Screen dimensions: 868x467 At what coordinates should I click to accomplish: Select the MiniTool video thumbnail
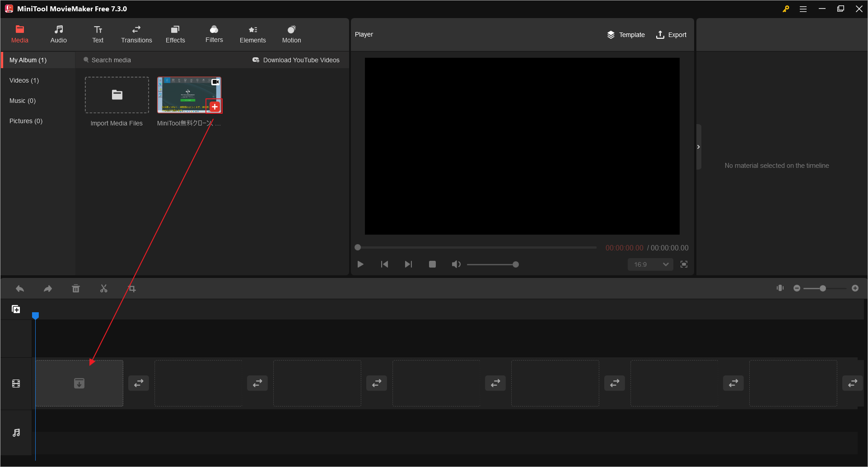(189, 95)
